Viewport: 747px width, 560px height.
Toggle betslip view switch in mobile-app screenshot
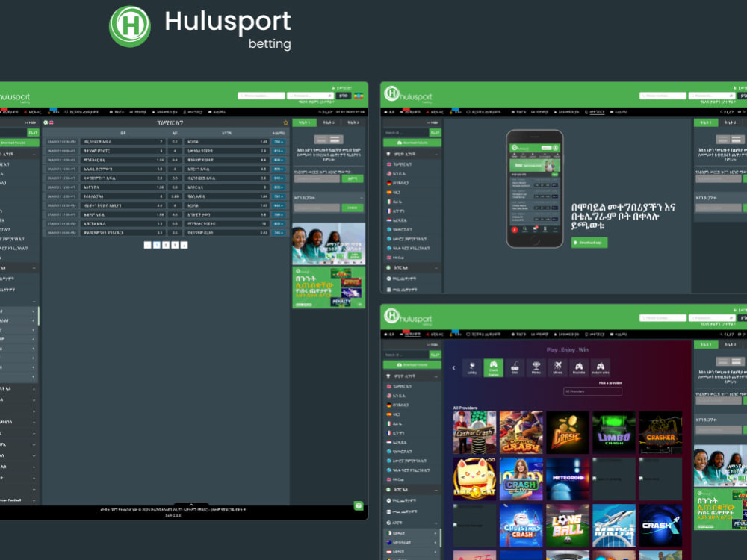coord(731,140)
